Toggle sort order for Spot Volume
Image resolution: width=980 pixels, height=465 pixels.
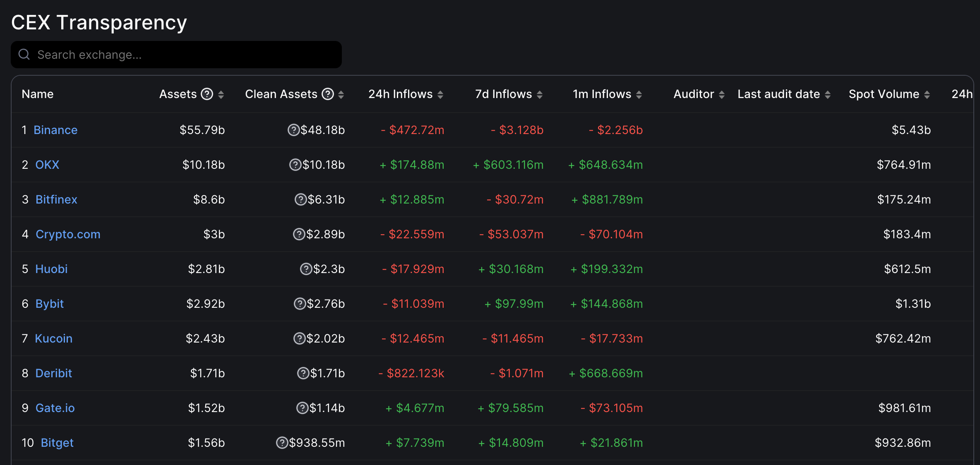[x=928, y=94]
